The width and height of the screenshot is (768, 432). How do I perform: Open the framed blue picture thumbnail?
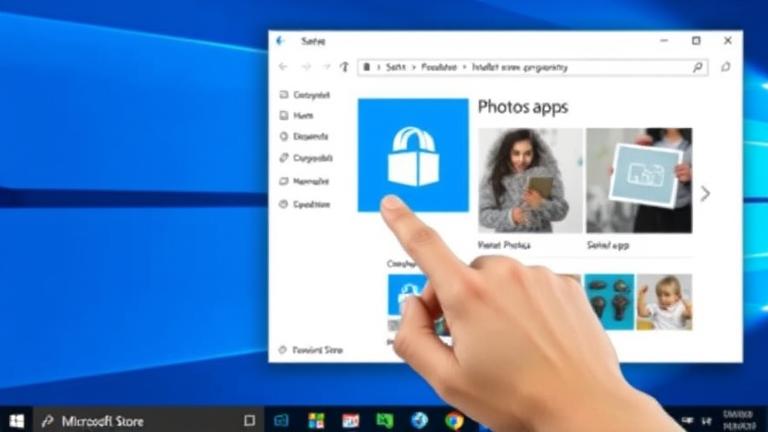point(639,180)
